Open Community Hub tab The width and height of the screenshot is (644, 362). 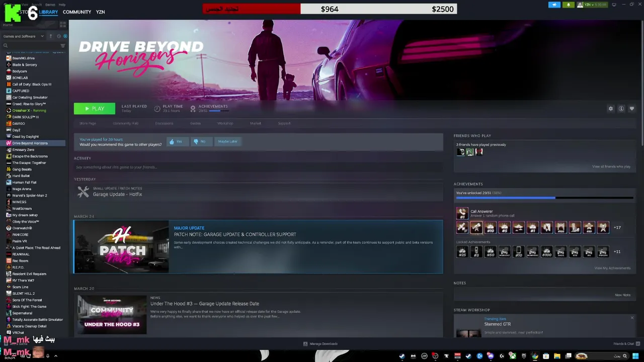[125, 123]
